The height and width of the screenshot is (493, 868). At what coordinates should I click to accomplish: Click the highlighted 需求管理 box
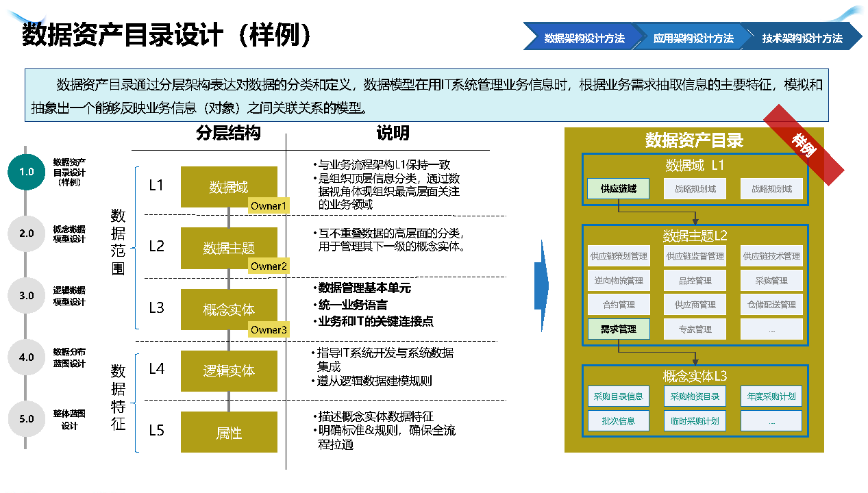pos(618,329)
